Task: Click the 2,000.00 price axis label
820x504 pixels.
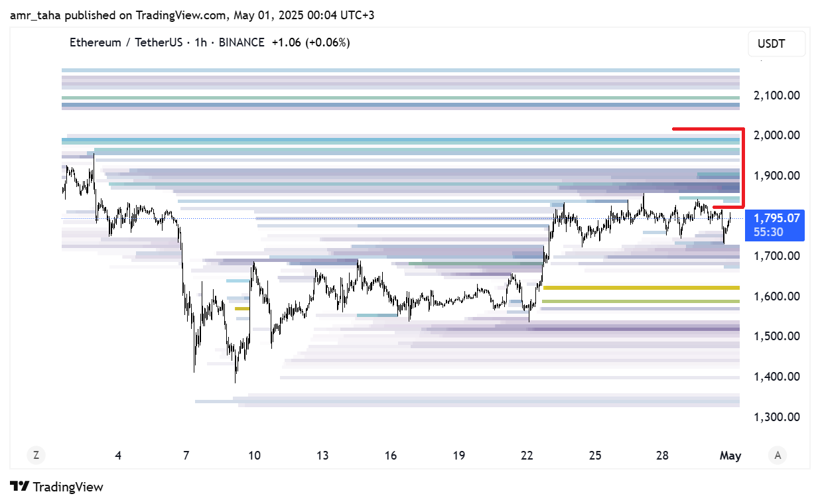Action: (x=776, y=135)
